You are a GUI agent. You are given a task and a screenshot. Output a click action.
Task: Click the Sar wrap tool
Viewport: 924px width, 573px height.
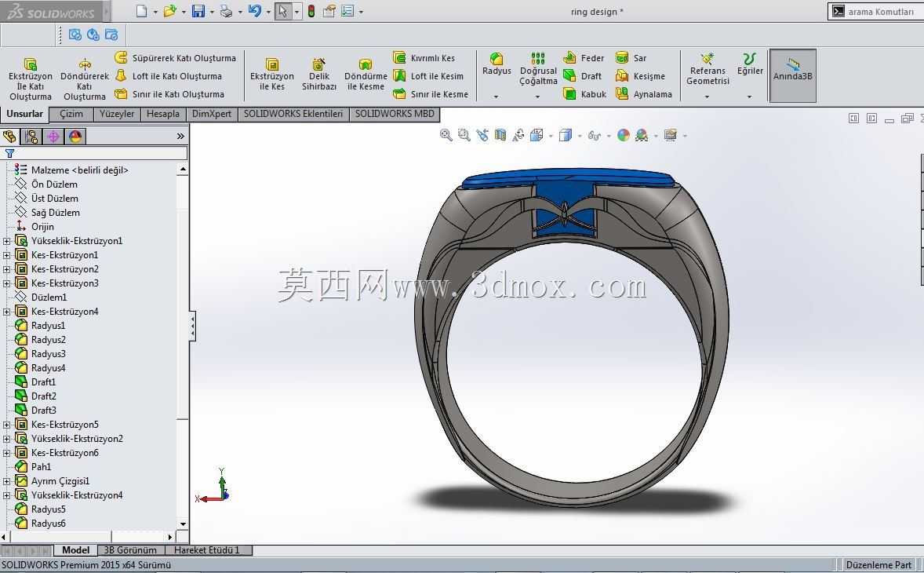point(631,58)
